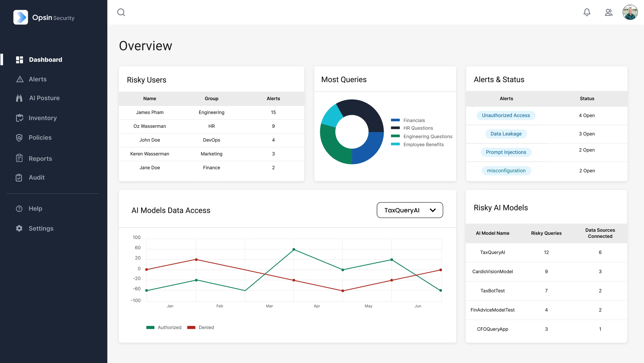Image resolution: width=644 pixels, height=363 pixels.
Task: Click the 15 alerts count cell
Action: coord(273,112)
